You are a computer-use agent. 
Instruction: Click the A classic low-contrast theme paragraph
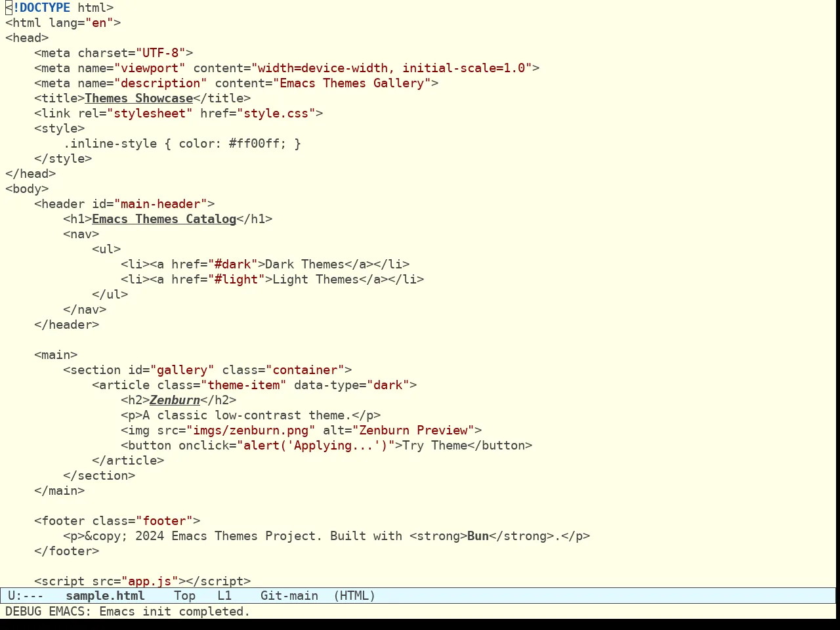pyautogui.click(x=247, y=415)
